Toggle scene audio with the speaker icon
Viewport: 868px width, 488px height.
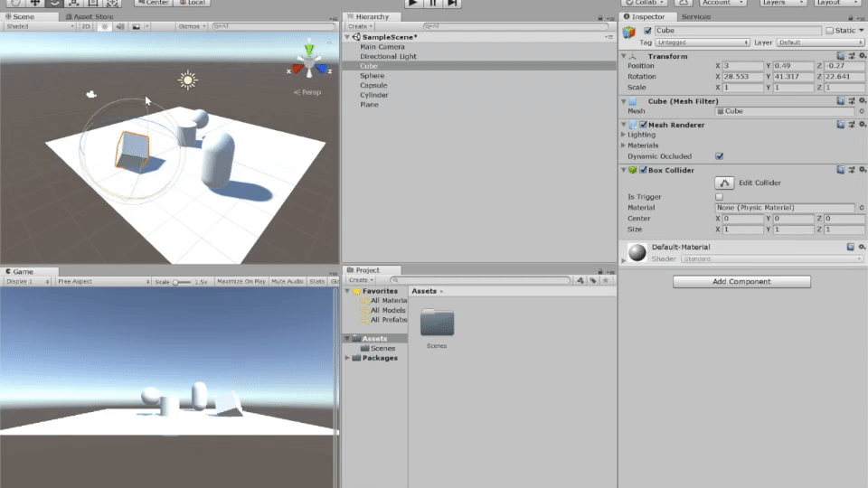[x=119, y=26]
